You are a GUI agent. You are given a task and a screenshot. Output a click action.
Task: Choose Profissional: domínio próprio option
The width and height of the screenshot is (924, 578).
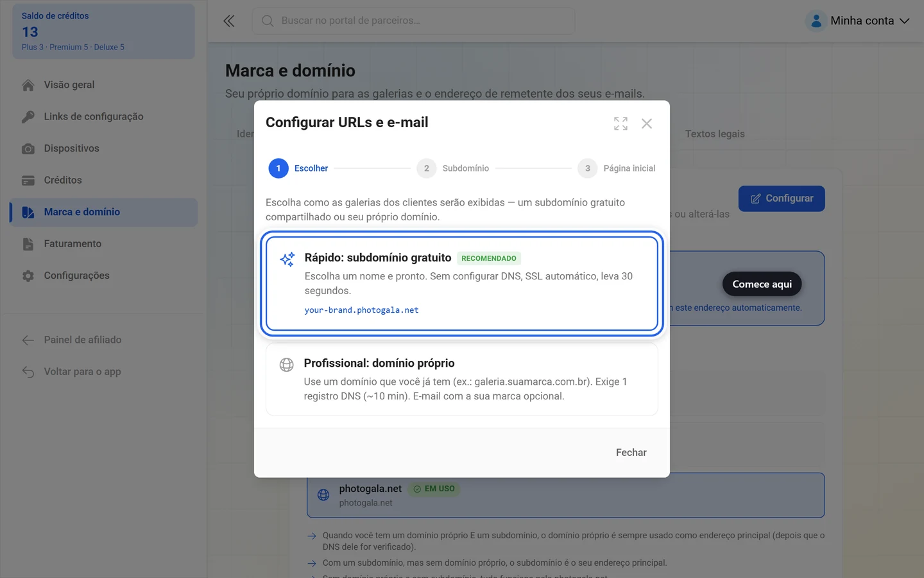pos(462,379)
